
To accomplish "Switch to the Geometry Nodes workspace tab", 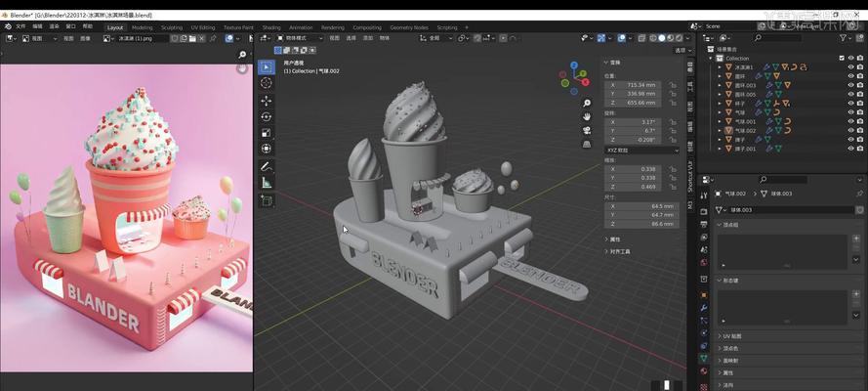I will [409, 27].
